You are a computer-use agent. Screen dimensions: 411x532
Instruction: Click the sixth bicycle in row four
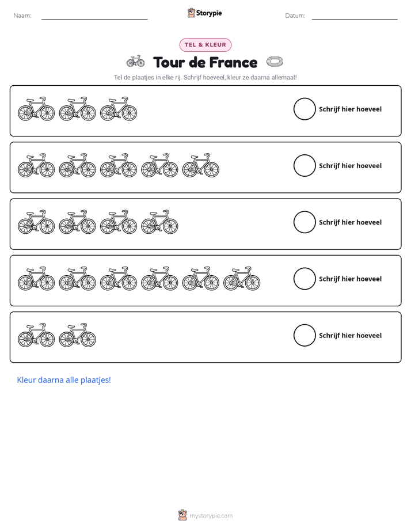pos(242,279)
